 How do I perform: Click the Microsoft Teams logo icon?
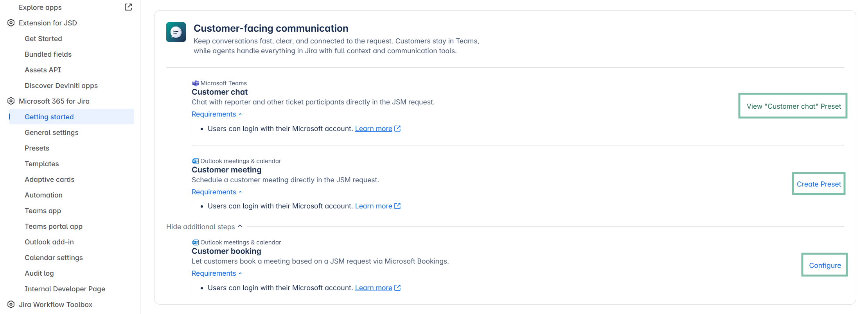point(195,83)
